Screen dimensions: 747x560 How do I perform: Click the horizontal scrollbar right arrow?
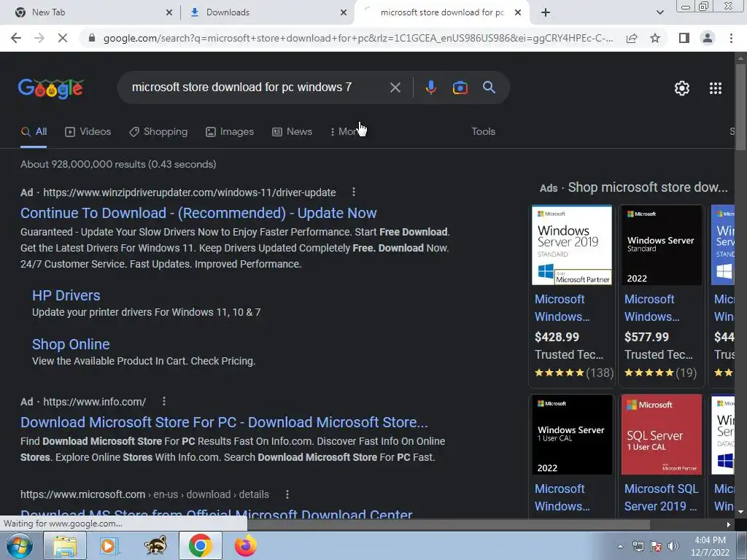[729, 524]
